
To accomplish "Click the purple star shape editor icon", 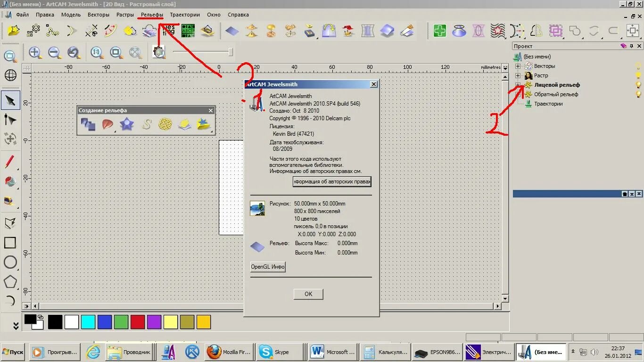I will click(x=127, y=124).
